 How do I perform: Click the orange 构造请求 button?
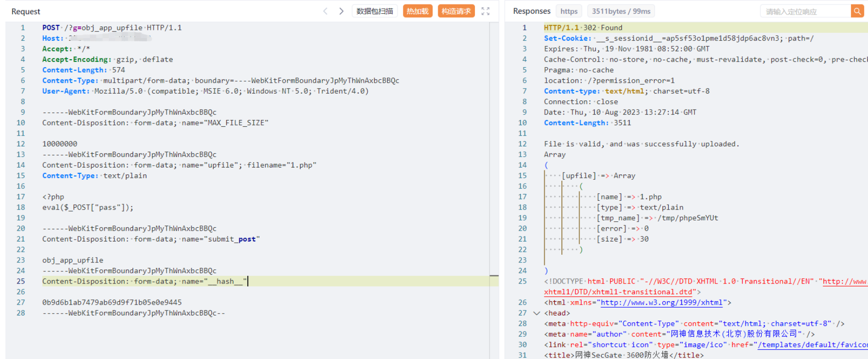[x=456, y=11]
